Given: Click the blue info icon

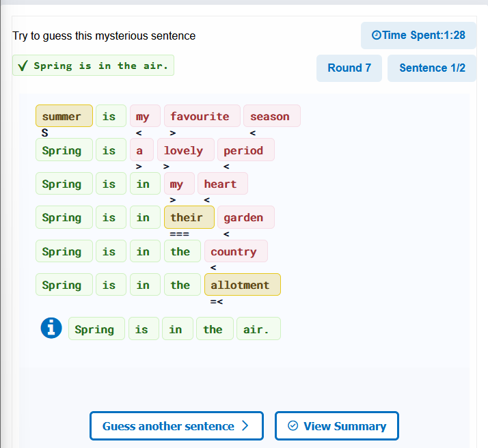Looking at the screenshot, I should [51, 328].
